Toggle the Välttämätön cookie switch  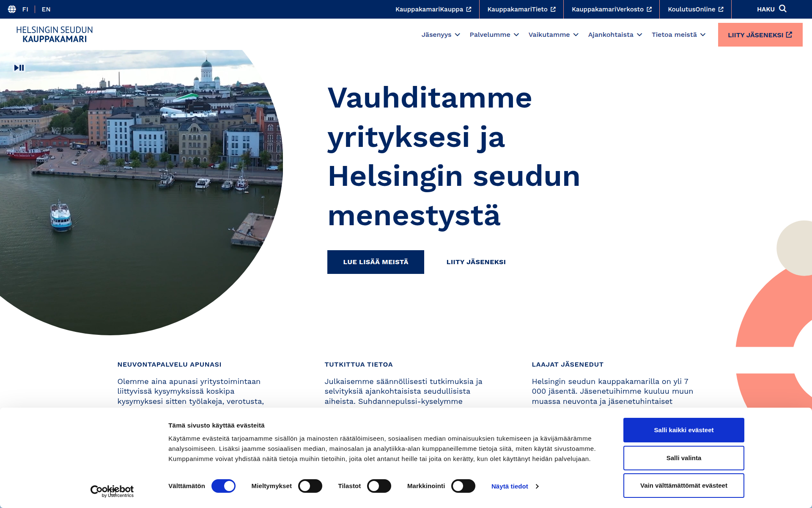[223, 486]
